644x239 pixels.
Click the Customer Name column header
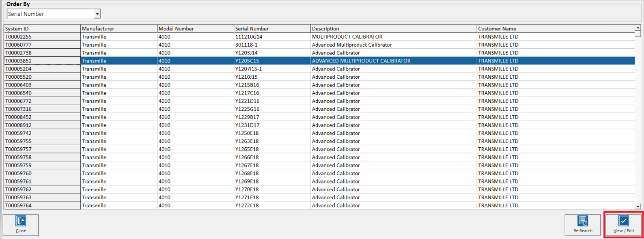coord(556,29)
